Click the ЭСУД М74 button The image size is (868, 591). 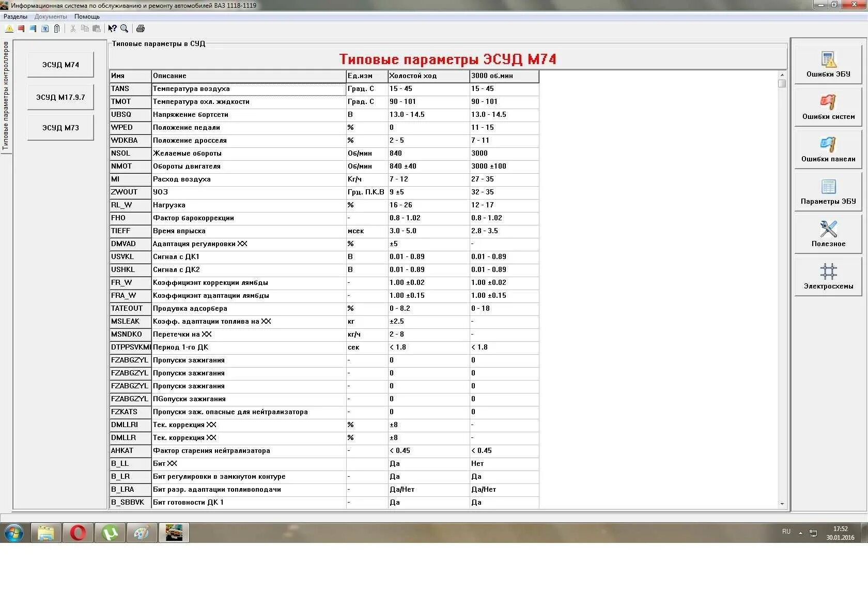click(x=60, y=65)
